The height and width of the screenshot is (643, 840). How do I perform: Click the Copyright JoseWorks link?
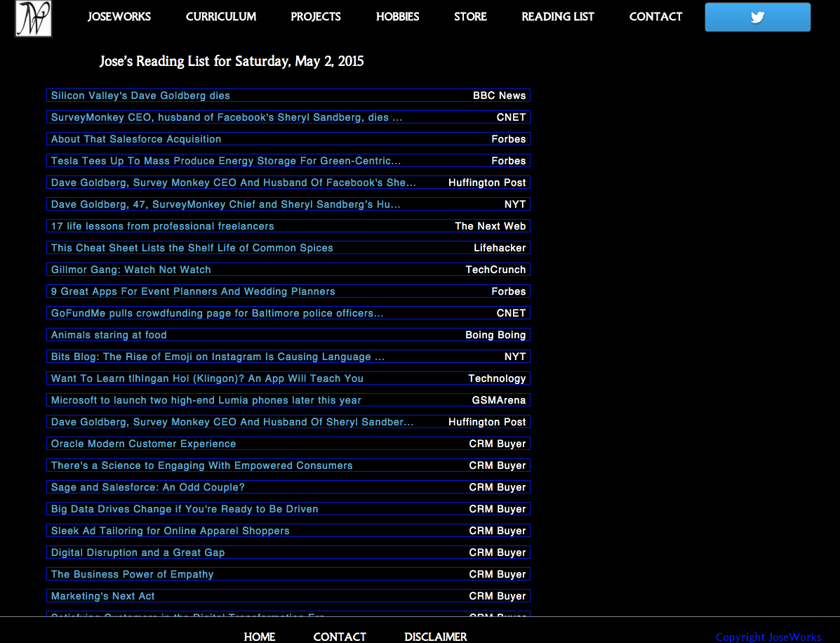pos(768,637)
